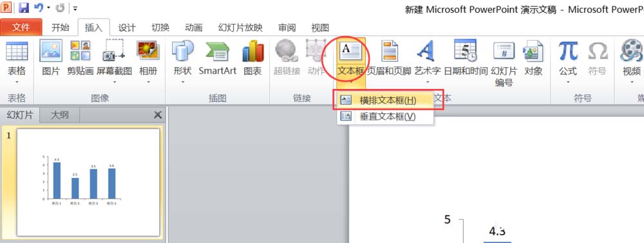The height and width of the screenshot is (243, 644).
Task: Select the 插入 Insert tab
Action: pyautogui.click(x=93, y=28)
